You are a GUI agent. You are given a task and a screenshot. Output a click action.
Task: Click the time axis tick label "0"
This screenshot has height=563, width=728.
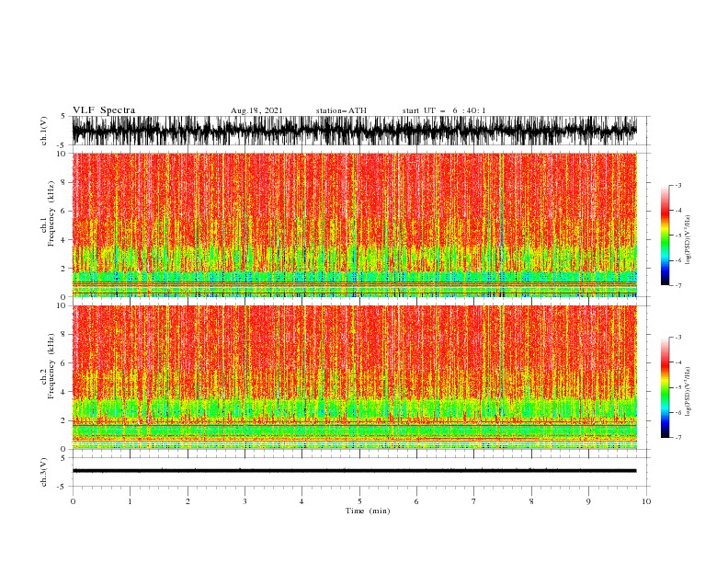[x=73, y=501]
